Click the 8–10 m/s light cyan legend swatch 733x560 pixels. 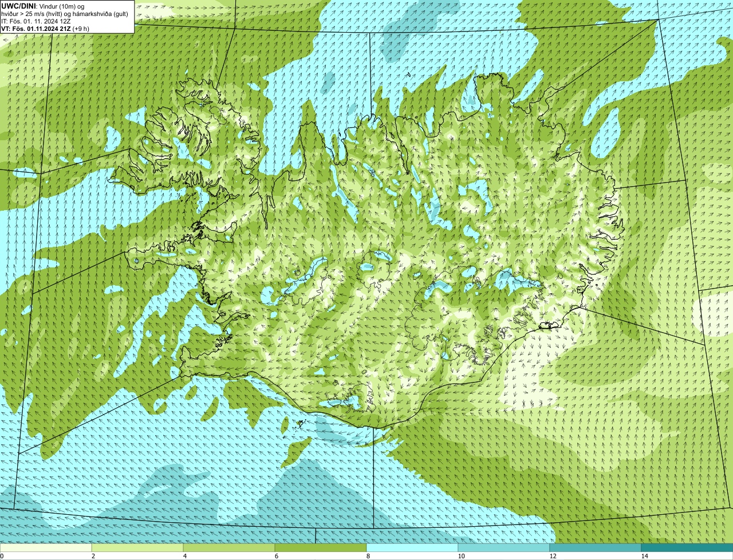412,547
